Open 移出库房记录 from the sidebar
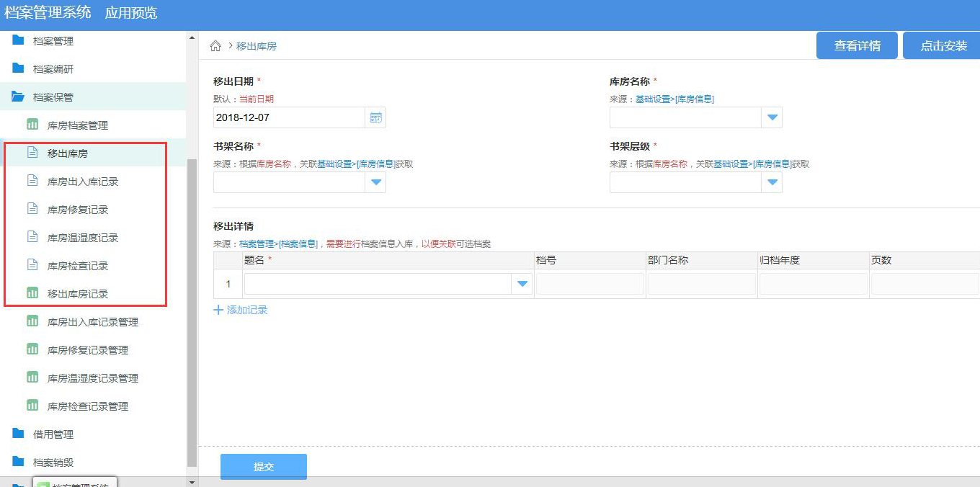 [77, 293]
